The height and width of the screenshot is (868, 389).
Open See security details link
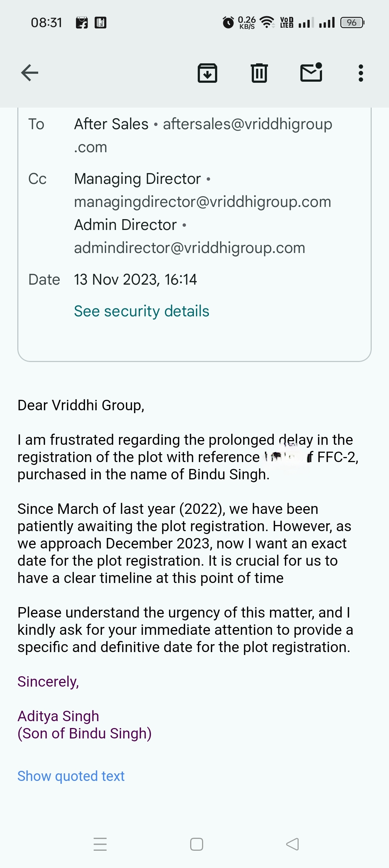[x=142, y=311]
